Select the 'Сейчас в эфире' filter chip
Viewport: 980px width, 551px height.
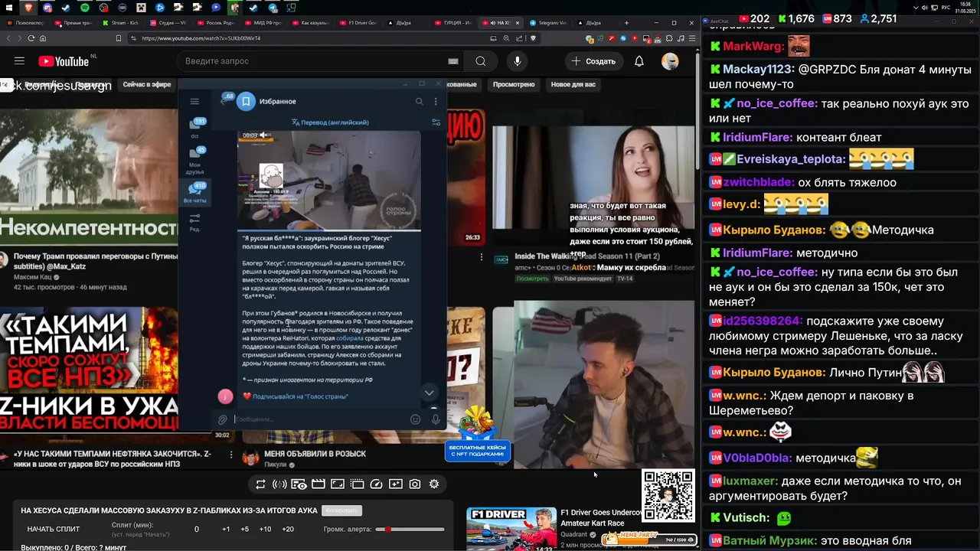click(147, 84)
